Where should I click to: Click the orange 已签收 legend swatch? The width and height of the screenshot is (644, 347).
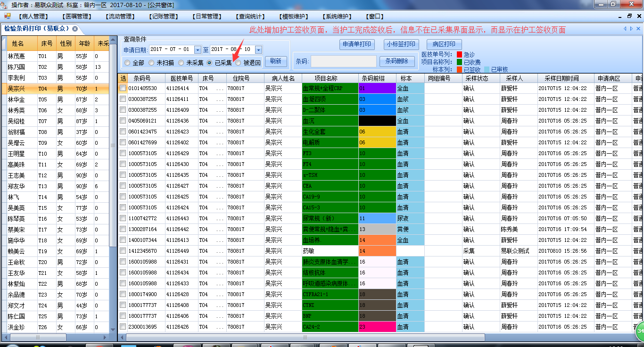point(459,69)
